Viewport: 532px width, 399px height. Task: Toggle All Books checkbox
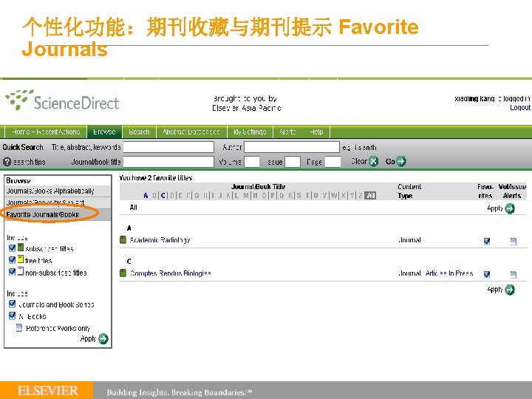coord(13,316)
